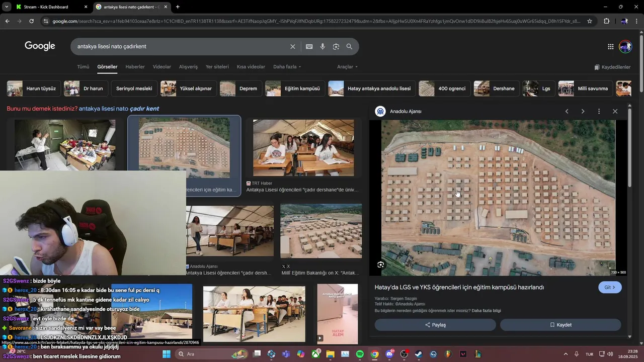The height and width of the screenshot is (362, 644).
Task: Open the Chrome extensions menu
Action: point(606,21)
